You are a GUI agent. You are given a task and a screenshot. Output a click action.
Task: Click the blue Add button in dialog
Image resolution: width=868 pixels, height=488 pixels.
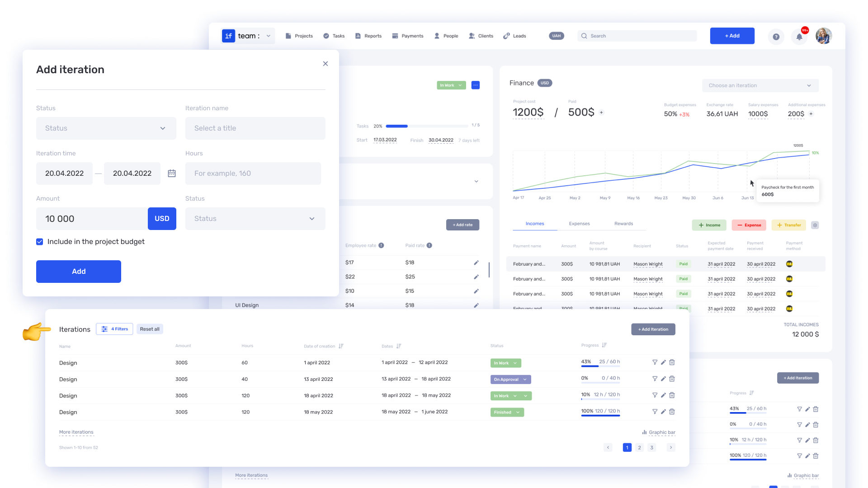click(79, 272)
